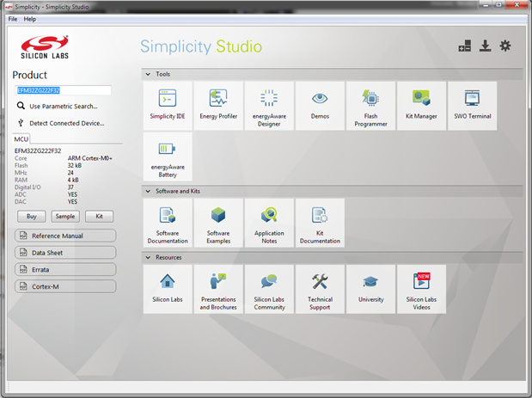532x398 pixels.
Task: Open Silicon Labs Community
Action: point(269,289)
